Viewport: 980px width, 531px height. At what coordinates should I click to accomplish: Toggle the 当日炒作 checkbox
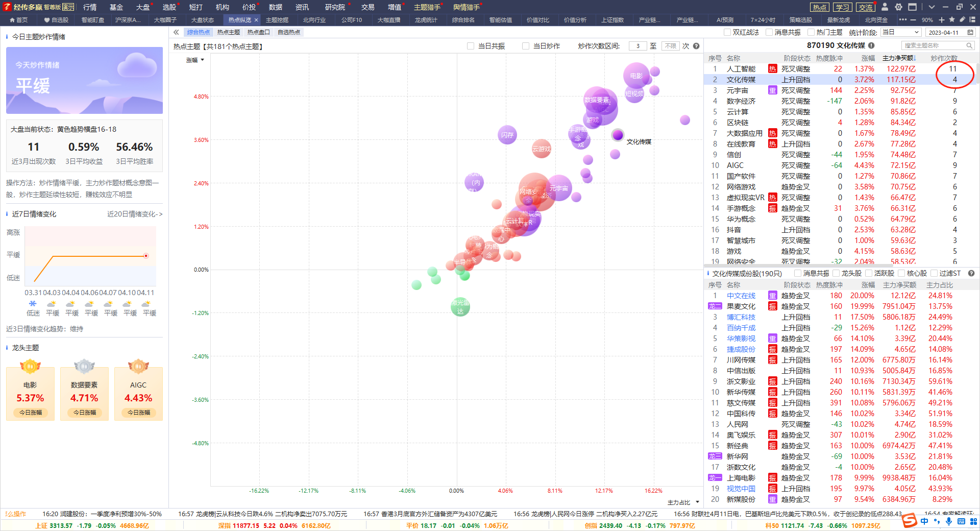point(526,46)
